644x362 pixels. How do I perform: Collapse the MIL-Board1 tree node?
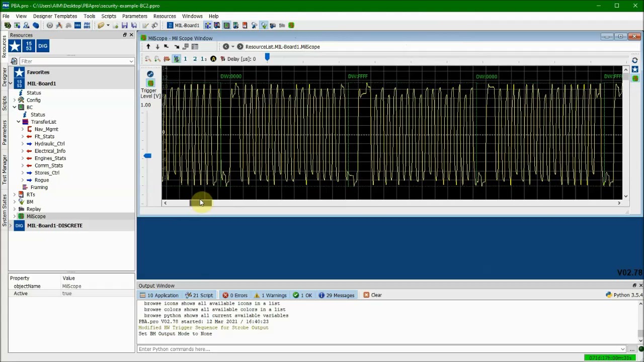10,83
